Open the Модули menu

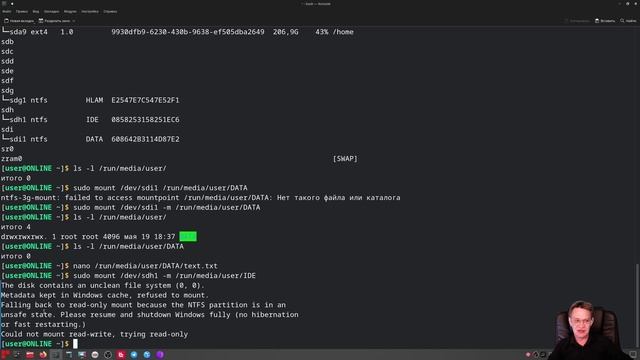click(70, 11)
